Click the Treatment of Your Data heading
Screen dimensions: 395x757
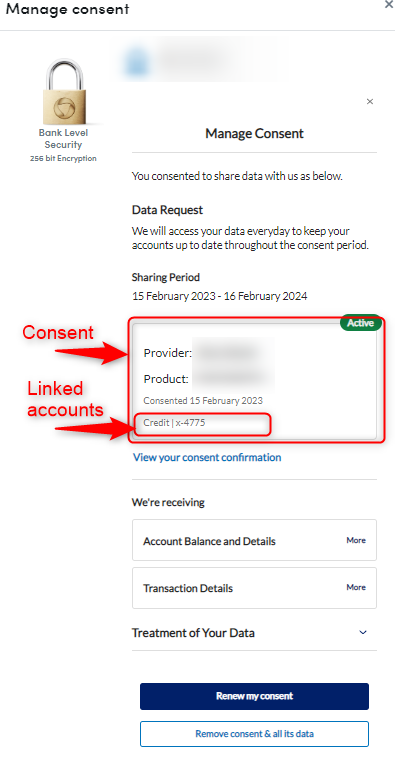coord(193,633)
